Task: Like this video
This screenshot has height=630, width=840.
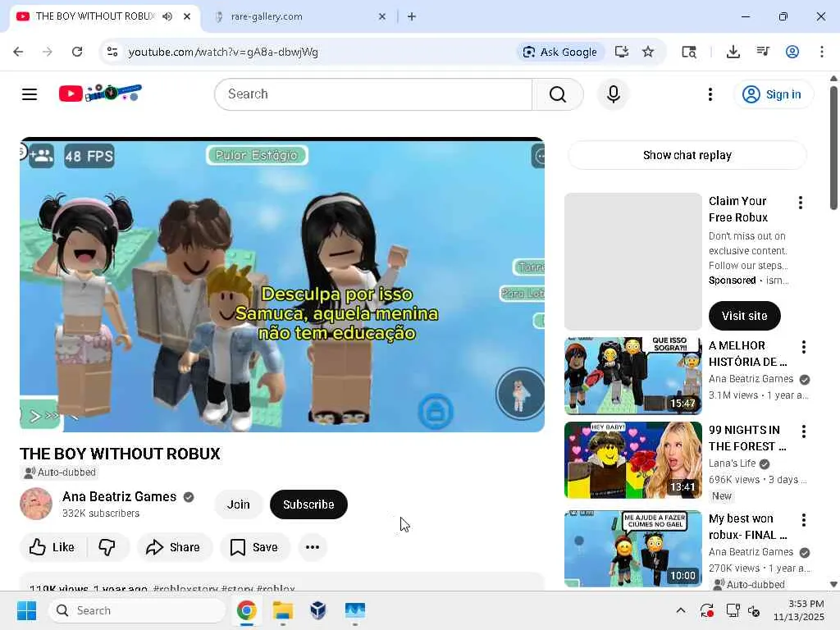Action: coord(52,547)
